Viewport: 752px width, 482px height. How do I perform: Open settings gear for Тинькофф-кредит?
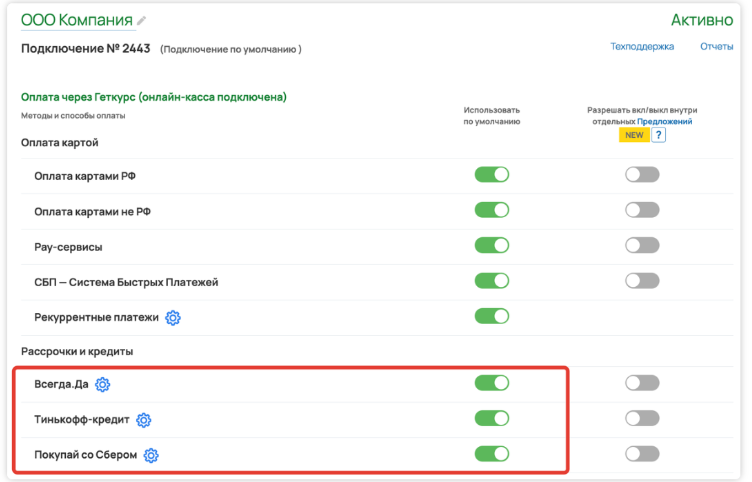143,420
